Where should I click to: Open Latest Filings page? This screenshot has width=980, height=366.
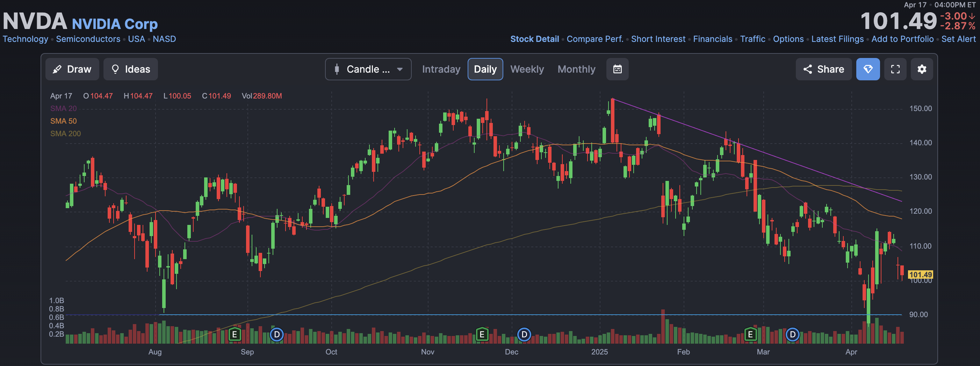[x=837, y=39]
